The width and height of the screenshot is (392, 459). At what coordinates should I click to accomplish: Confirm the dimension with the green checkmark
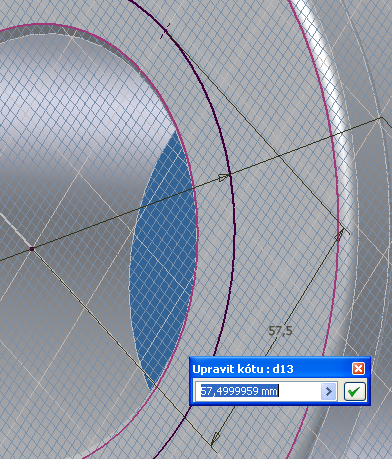(x=355, y=391)
